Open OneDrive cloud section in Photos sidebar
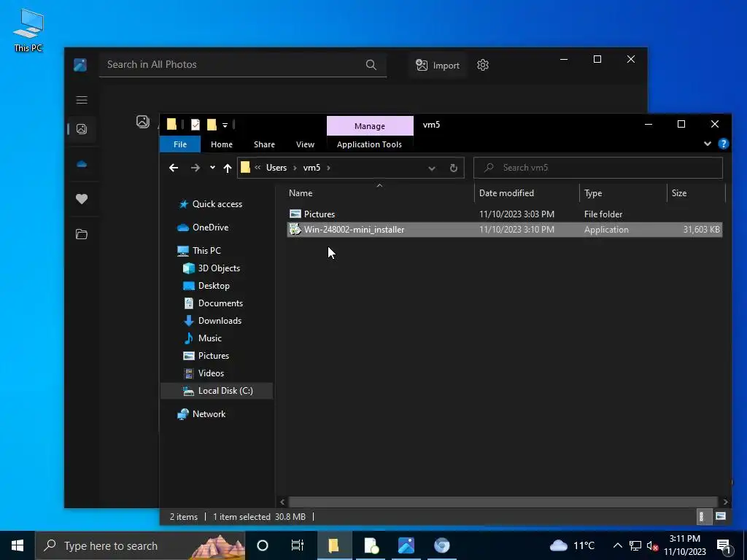747x560 pixels. 82,164
